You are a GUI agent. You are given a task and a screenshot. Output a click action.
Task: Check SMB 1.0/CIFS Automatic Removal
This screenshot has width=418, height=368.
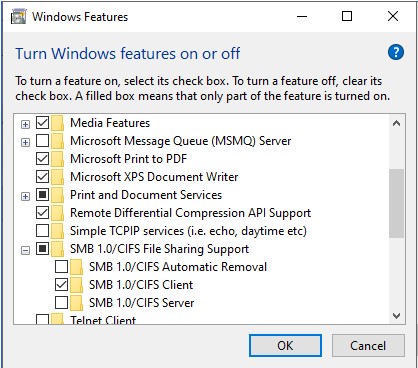click(61, 267)
